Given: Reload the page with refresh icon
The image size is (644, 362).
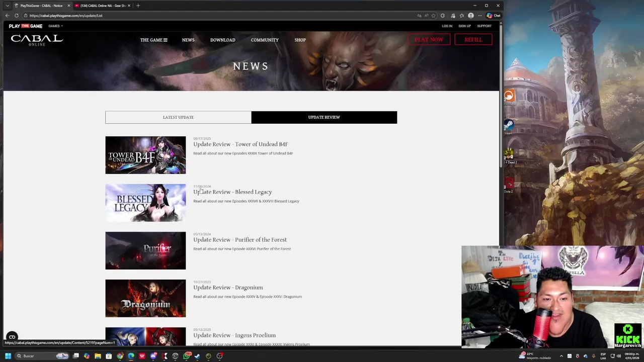Looking at the screenshot, I should click(16, 16).
